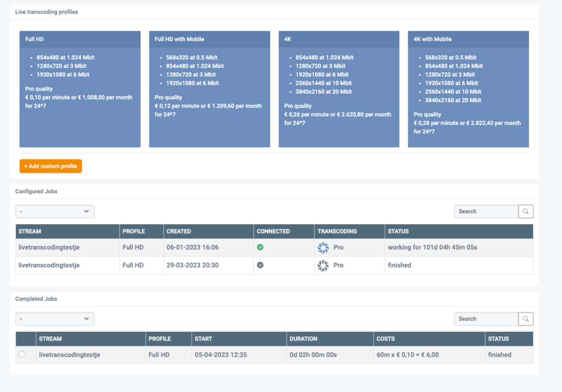Select the Full HD profile card
This screenshot has height=392, width=562.
(x=80, y=88)
